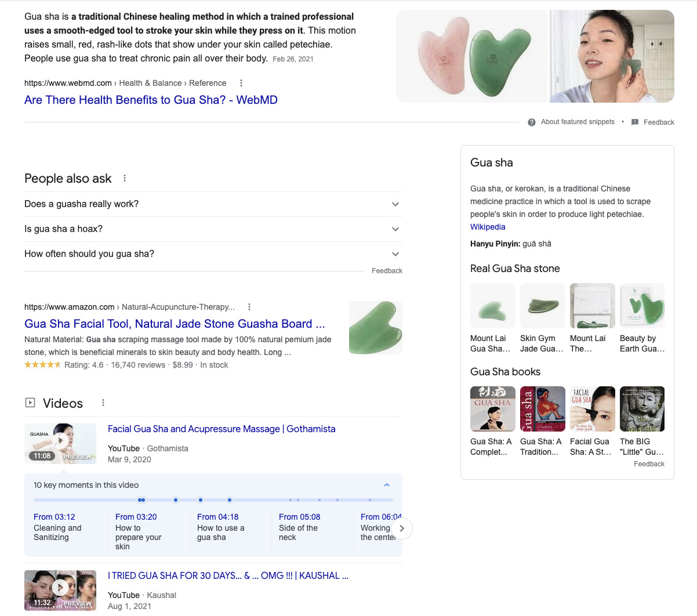Image resolution: width=697 pixels, height=616 pixels.
Task: Jump to 'From 05:08' Side of the neck
Action: point(299,527)
